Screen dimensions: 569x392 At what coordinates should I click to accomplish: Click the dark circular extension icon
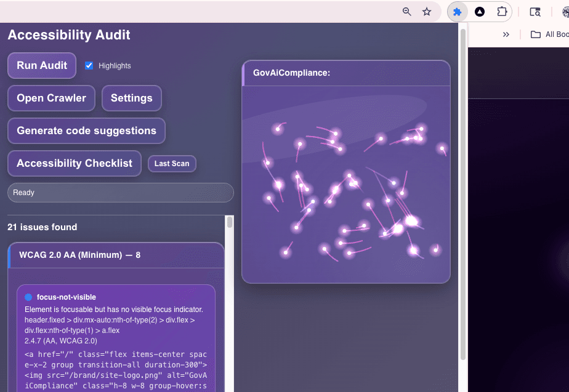(478, 12)
